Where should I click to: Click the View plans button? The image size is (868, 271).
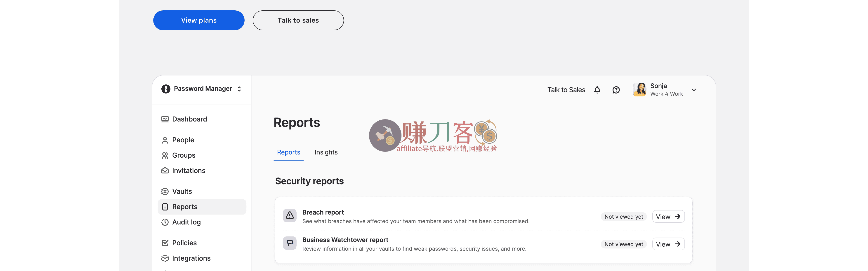pos(198,20)
